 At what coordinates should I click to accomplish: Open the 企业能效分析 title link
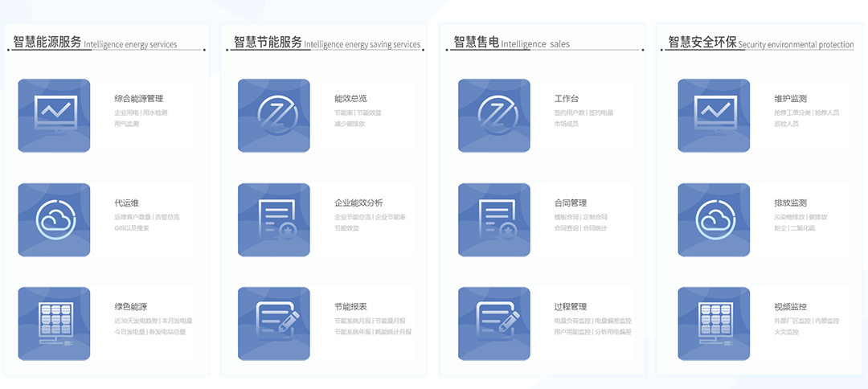pos(358,203)
